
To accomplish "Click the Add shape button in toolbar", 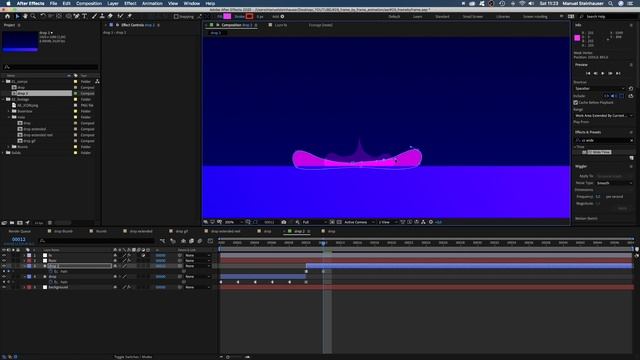I will [x=282, y=17].
